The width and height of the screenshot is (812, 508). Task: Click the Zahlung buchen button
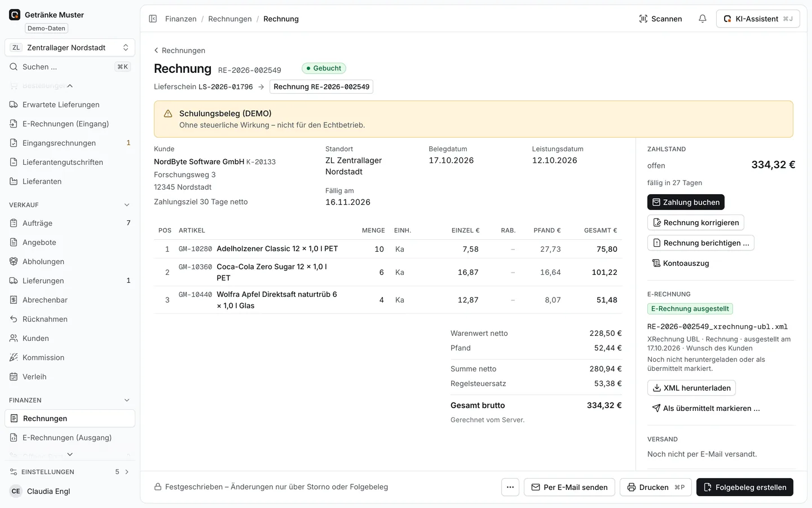pos(686,202)
